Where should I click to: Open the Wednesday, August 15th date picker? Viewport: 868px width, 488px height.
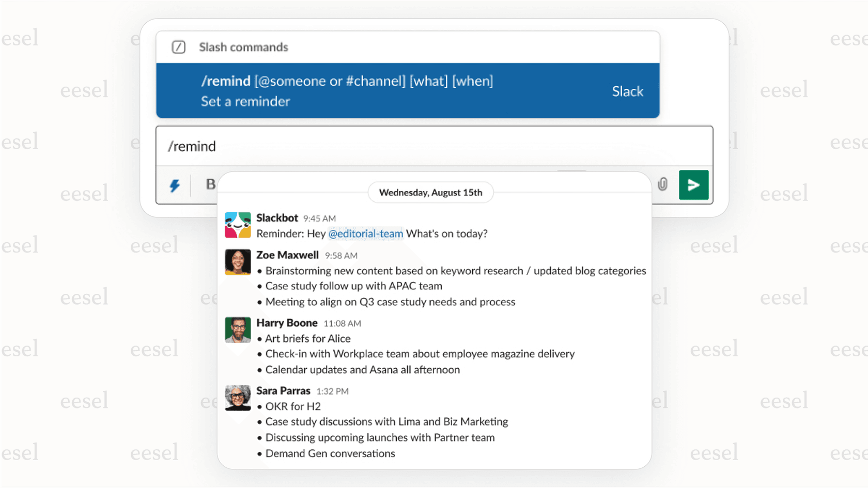[x=430, y=192]
